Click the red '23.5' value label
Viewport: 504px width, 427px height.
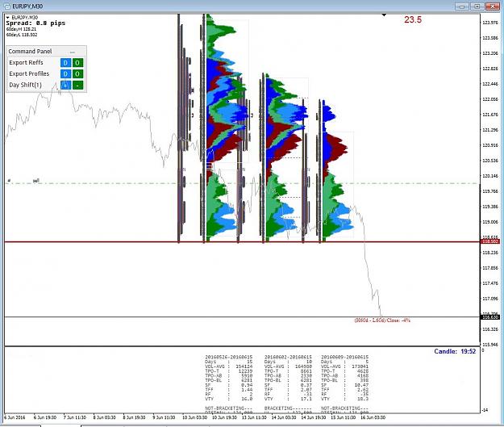(x=413, y=19)
